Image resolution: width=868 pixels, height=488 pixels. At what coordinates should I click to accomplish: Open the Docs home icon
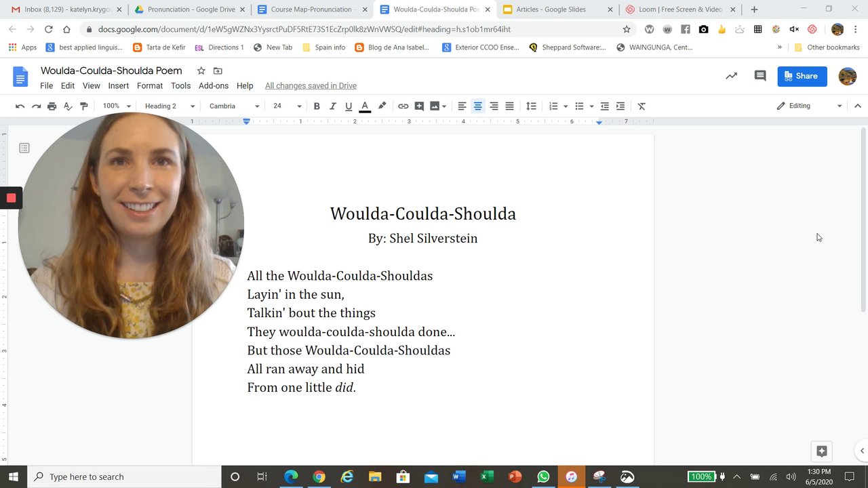[x=20, y=77]
